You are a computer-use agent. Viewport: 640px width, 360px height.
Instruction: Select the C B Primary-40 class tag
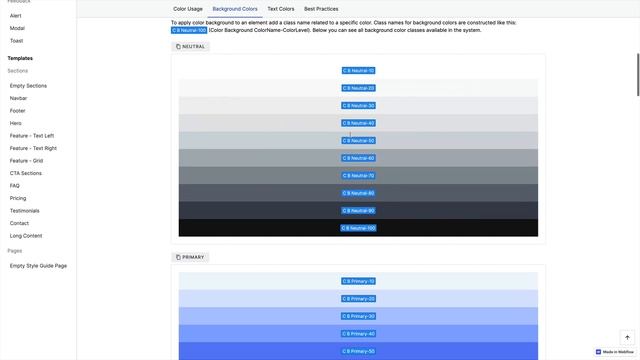tap(358, 334)
